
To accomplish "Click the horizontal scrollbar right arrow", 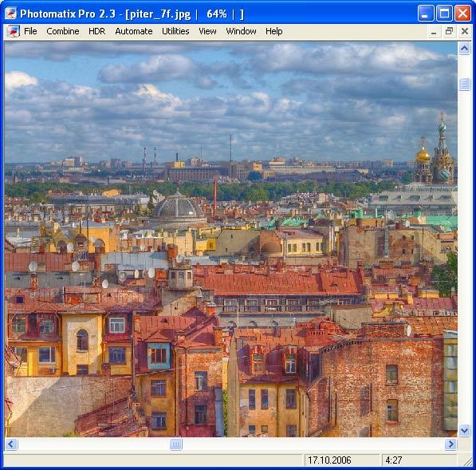I will [x=450, y=444].
